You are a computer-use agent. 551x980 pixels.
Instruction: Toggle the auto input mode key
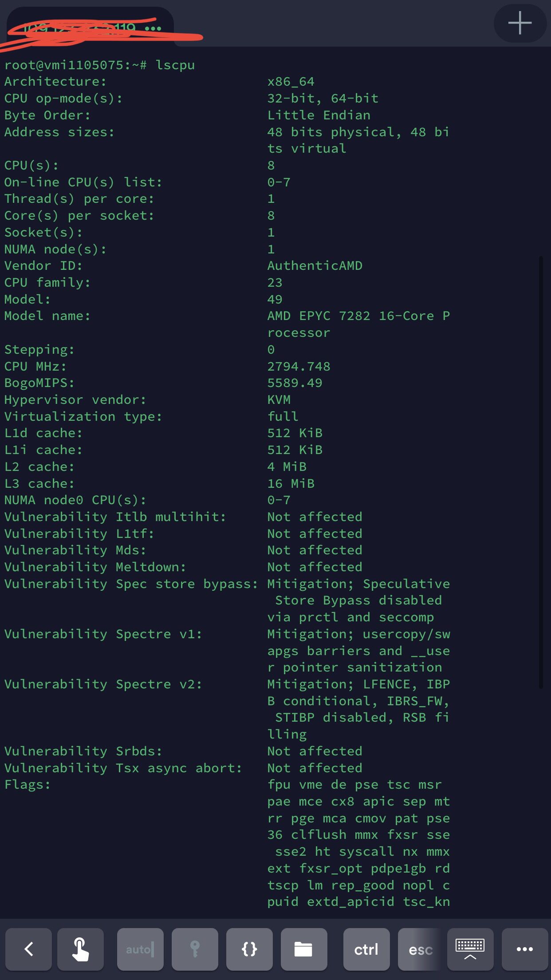(x=140, y=949)
